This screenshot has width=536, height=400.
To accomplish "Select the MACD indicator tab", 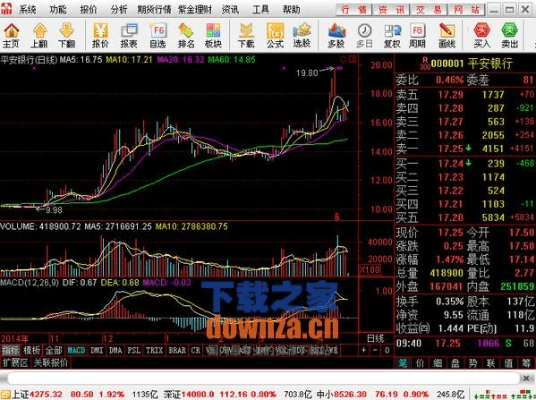I will pyautogui.click(x=76, y=350).
